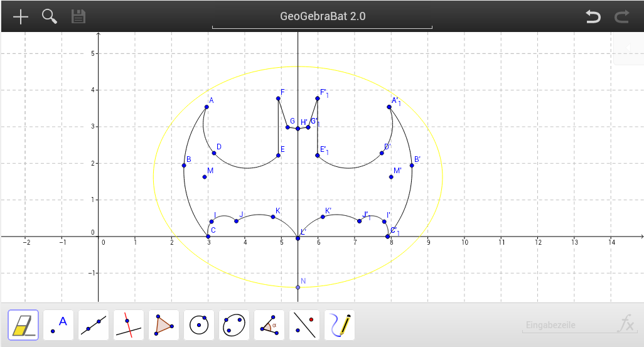The image size is (644, 347).
Task: Select the Angle measurement tool
Action: click(269, 325)
